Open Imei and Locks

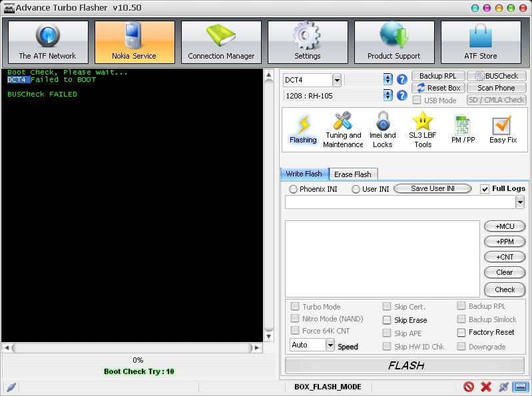tap(383, 130)
